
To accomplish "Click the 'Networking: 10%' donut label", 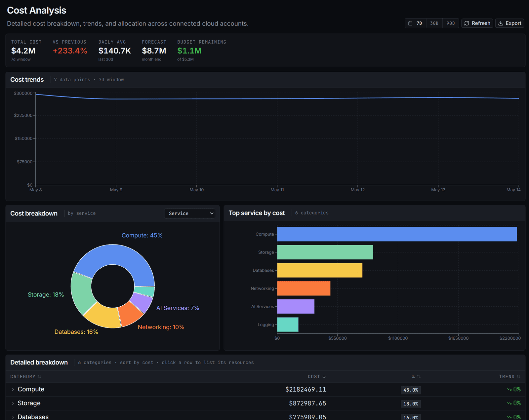I will coord(161,327).
